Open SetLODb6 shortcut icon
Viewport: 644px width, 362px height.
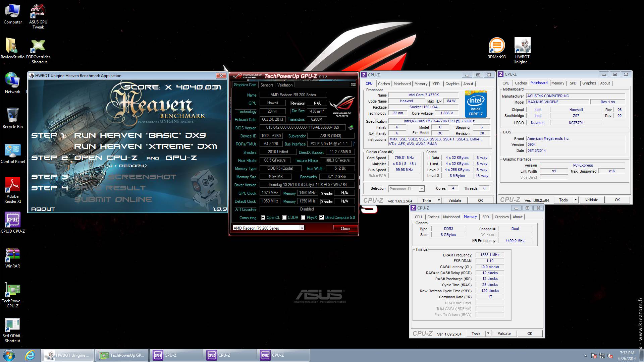12,330
